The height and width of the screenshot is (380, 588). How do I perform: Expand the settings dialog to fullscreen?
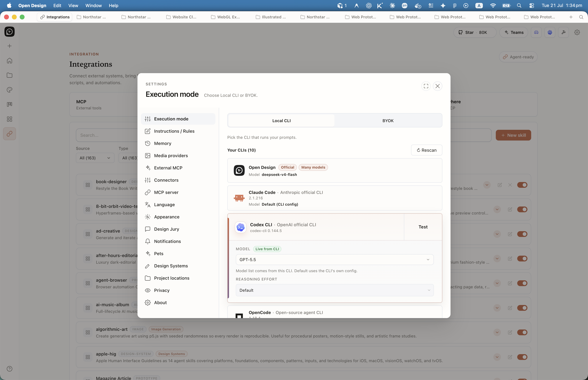pos(426,86)
